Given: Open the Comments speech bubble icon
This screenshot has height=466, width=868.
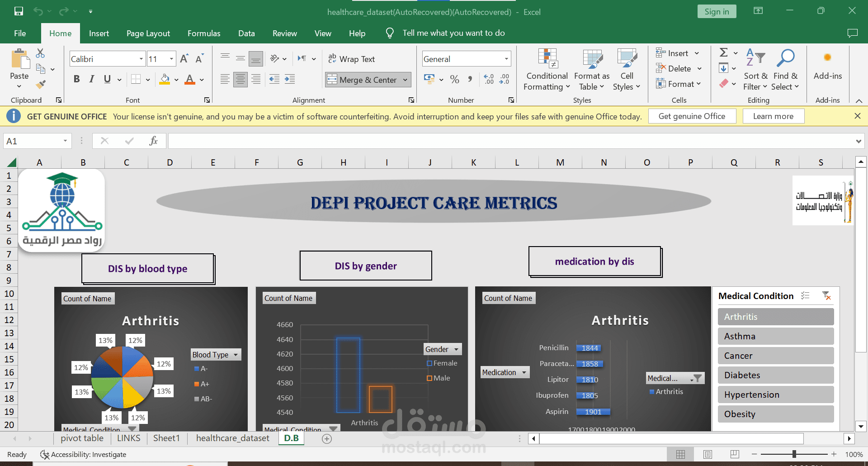Looking at the screenshot, I should pyautogui.click(x=852, y=33).
